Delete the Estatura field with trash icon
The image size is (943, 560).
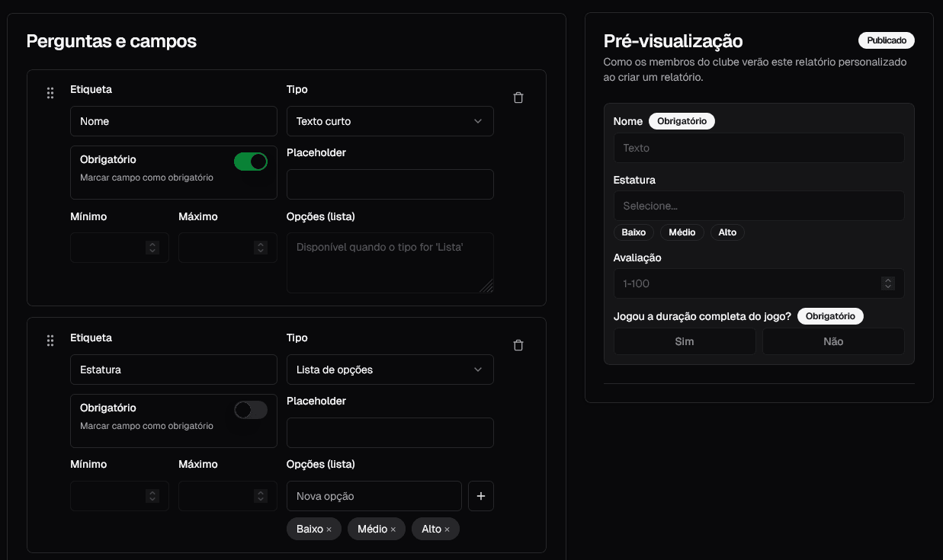[x=518, y=345]
